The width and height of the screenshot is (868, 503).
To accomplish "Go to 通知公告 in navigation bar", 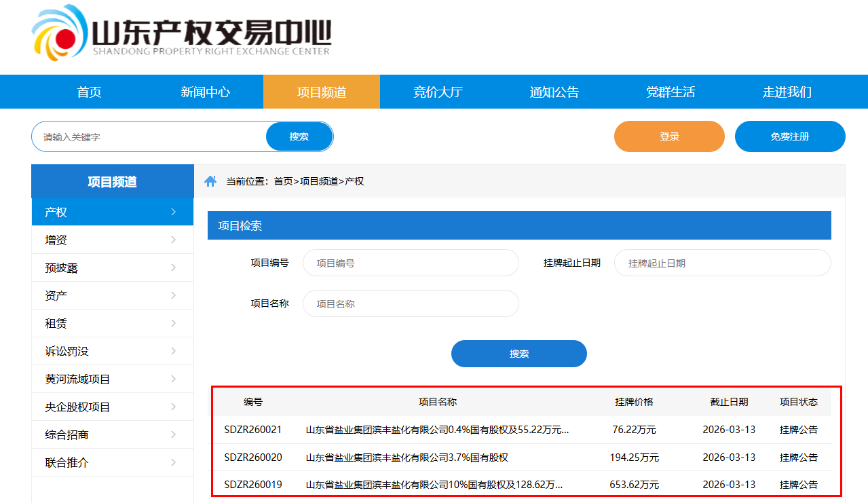I will 554,92.
